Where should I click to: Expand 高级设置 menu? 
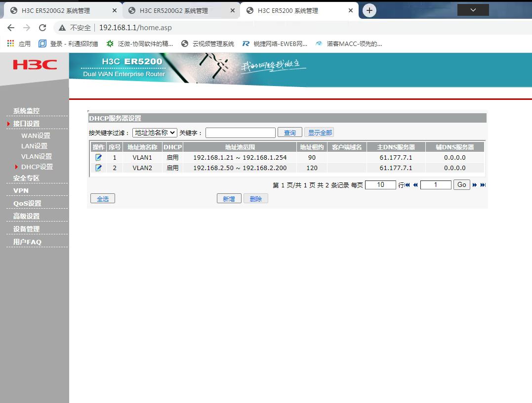(27, 216)
